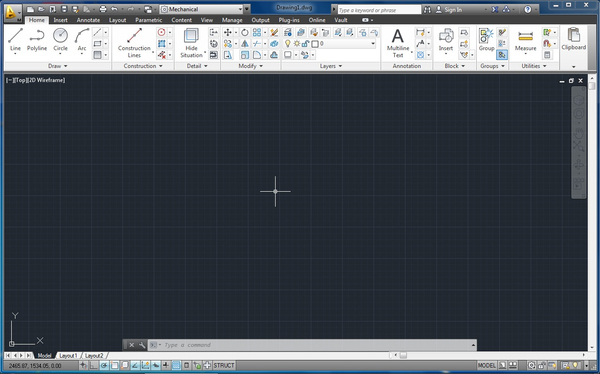Expand the Block panel
Image resolution: width=600 pixels, height=374 pixels.
pyautogui.click(x=455, y=66)
